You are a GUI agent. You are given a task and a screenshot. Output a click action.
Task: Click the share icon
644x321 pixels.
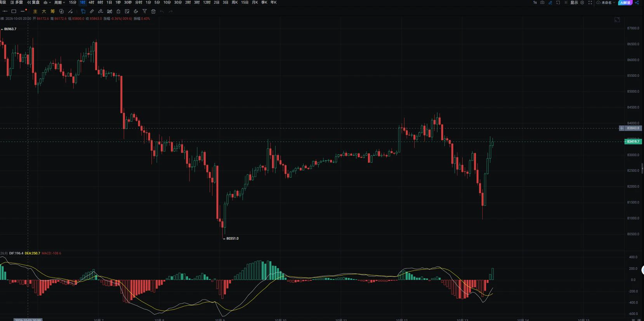click(x=637, y=2)
